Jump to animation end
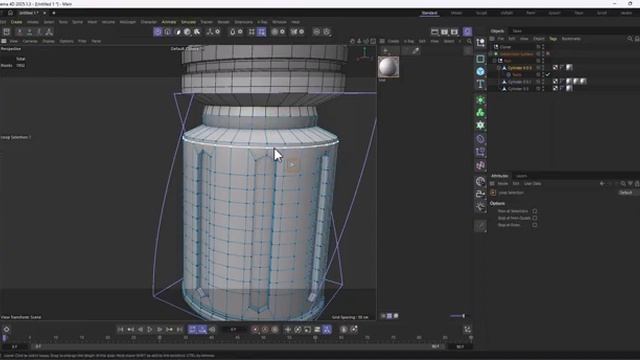Image resolution: width=640 pixels, height=360 pixels. (179, 329)
